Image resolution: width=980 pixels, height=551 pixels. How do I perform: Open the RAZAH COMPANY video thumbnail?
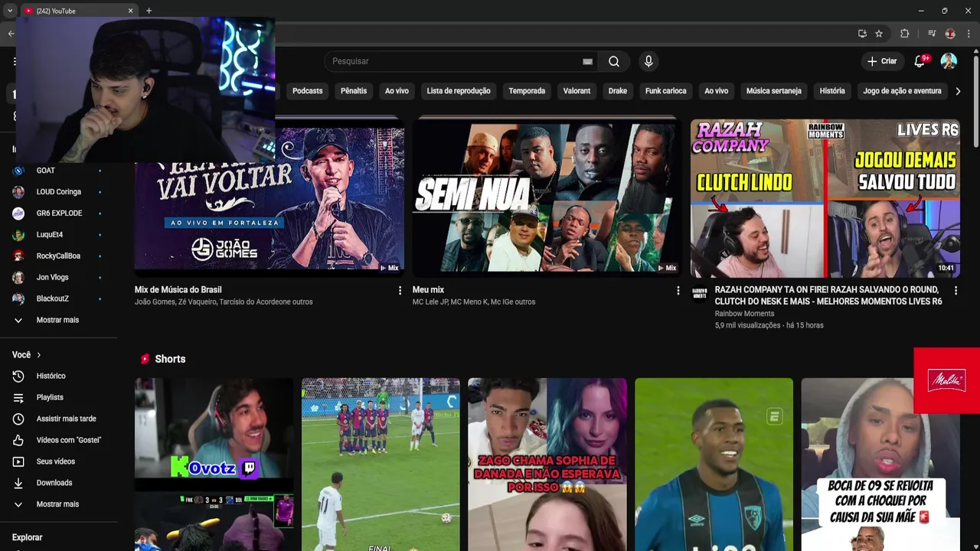825,197
